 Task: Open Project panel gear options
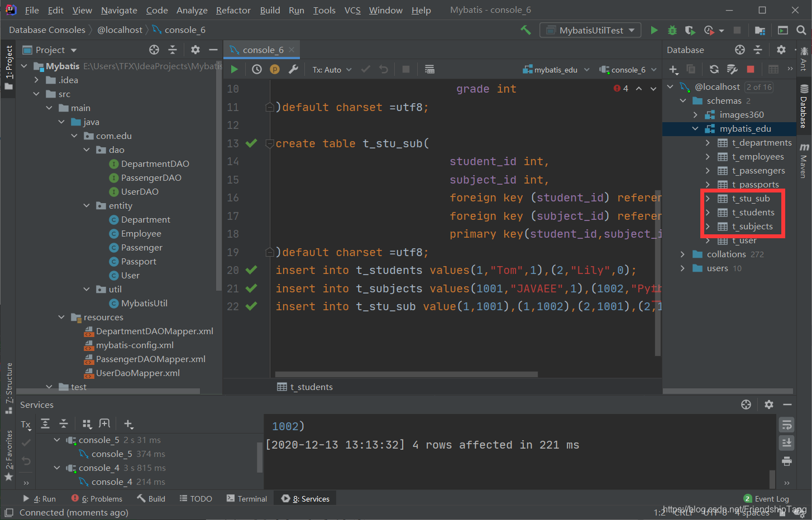coord(195,50)
